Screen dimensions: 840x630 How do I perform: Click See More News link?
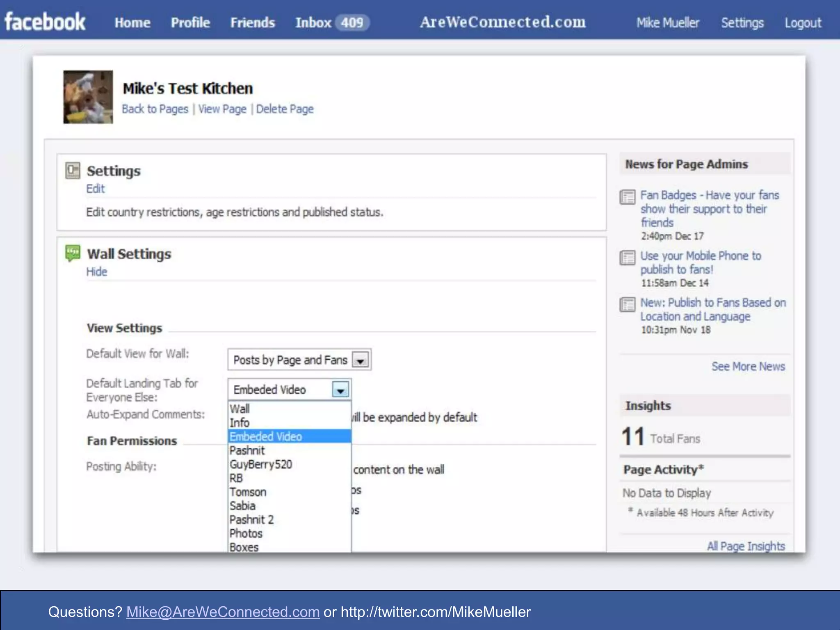tap(748, 366)
